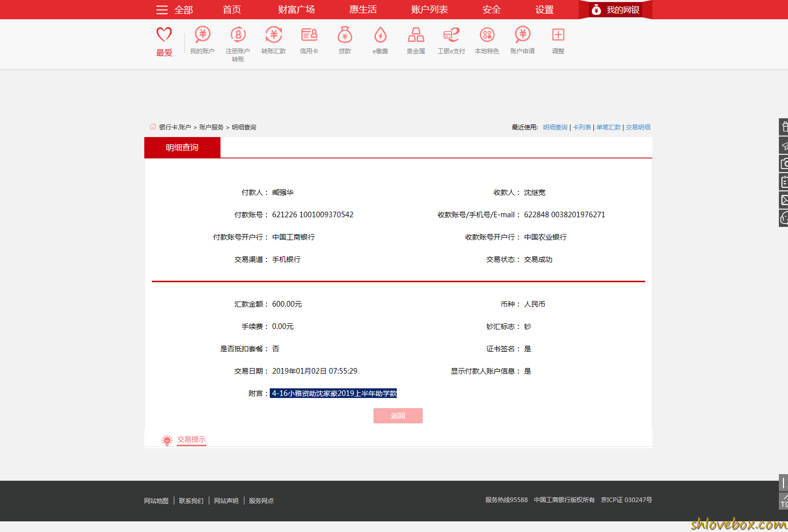Viewport: 788px width, 532px height.
Task: Open 联系我们 in the footer
Action: click(x=191, y=501)
